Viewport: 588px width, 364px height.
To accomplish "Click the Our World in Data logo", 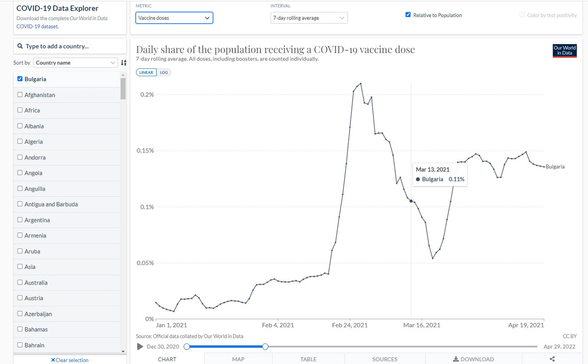I will pyautogui.click(x=565, y=50).
